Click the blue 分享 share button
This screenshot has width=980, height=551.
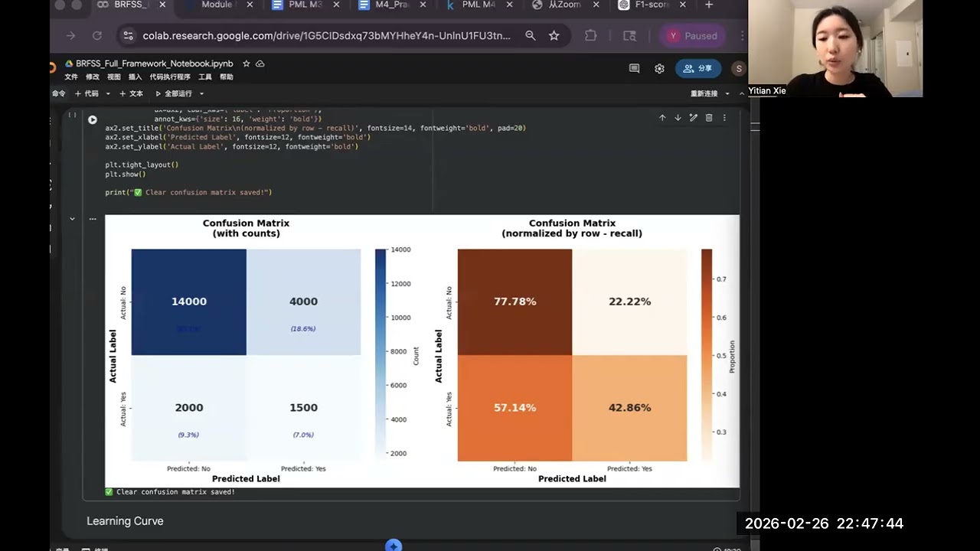pyautogui.click(x=697, y=68)
